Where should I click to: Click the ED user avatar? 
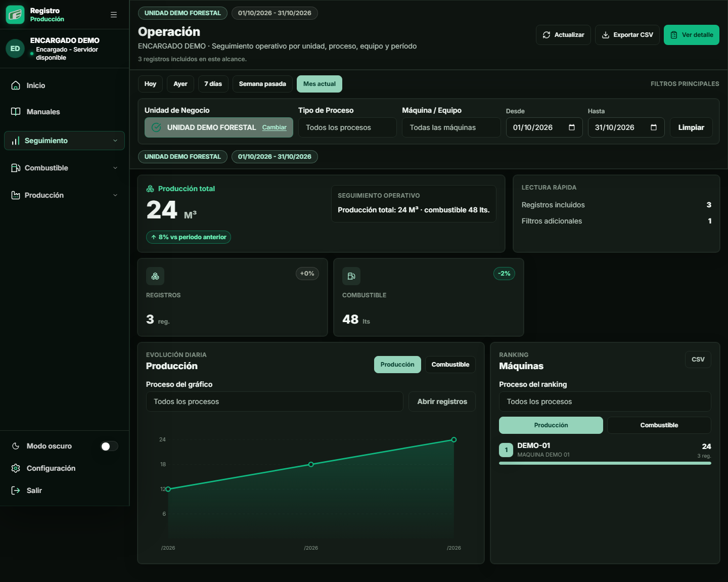point(15,49)
